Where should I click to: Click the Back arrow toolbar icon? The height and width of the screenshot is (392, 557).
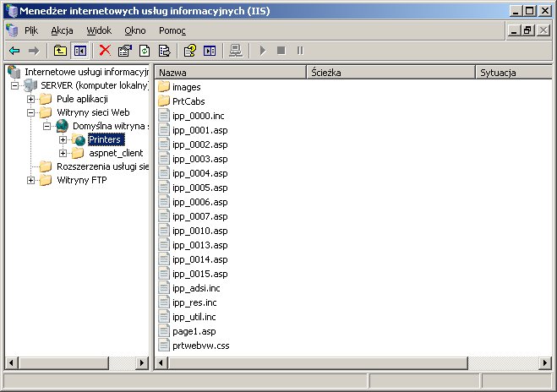(14, 51)
